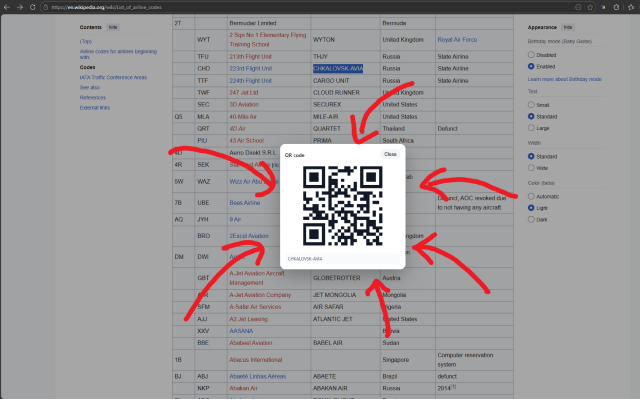Jump to (Top) in contents
Screen dimensions: 640x400
86,41
